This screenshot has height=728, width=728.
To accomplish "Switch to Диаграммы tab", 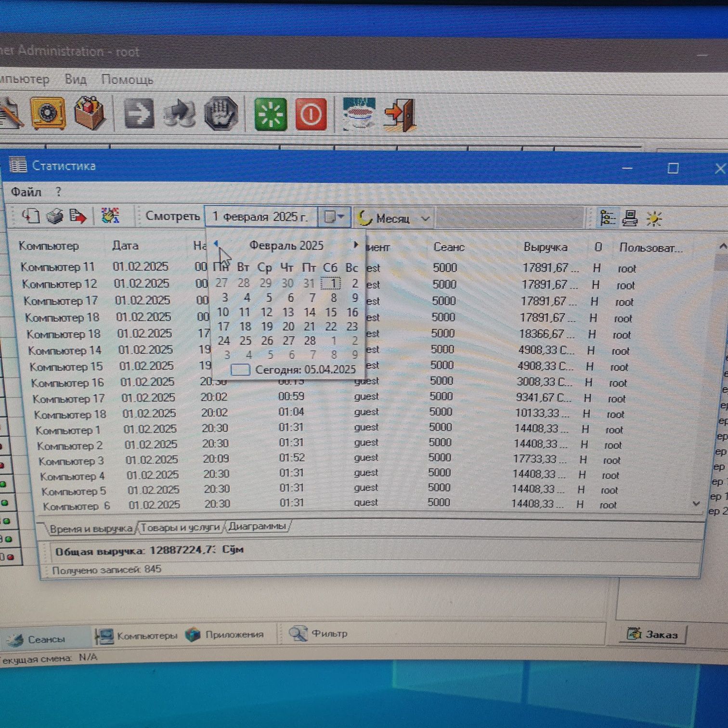I will (257, 526).
